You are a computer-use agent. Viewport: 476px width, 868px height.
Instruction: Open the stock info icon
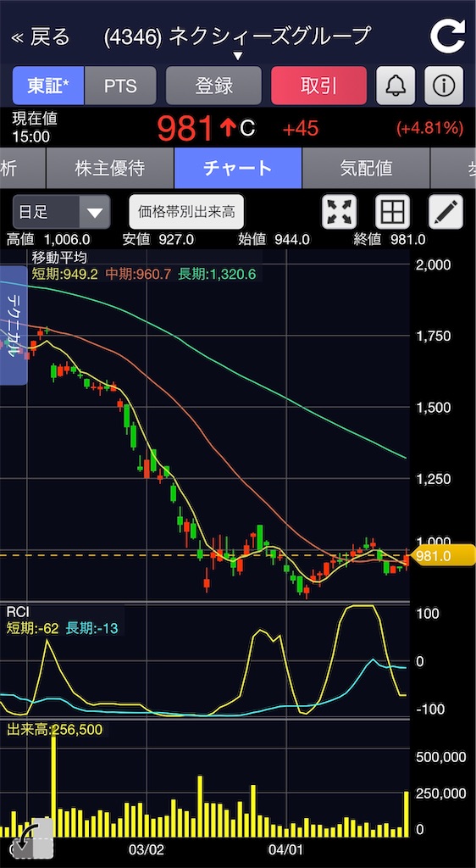(444, 86)
